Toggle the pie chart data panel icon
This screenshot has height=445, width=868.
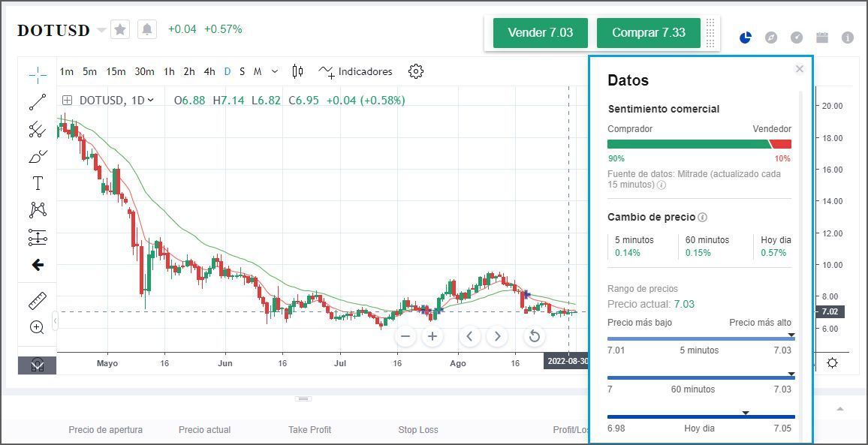point(746,38)
